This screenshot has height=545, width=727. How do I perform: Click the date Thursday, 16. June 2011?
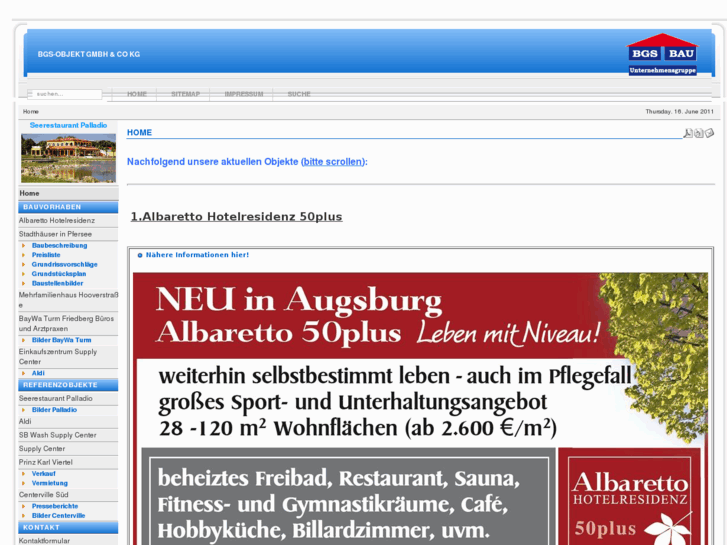pyautogui.click(x=679, y=112)
